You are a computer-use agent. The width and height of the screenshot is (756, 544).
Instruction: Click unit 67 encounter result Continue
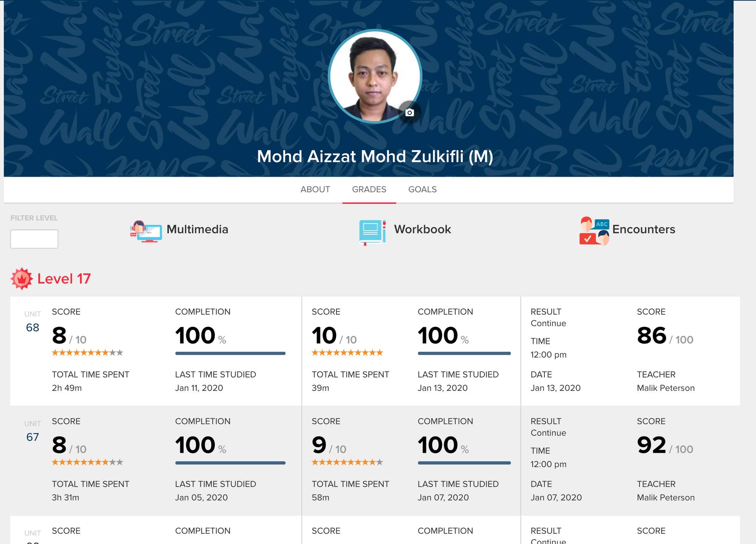pyautogui.click(x=548, y=433)
